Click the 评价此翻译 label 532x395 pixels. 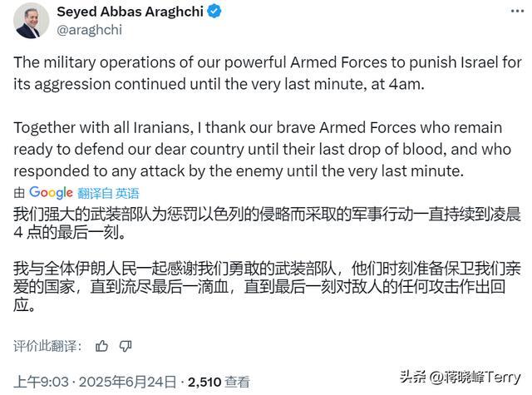[47, 346]
